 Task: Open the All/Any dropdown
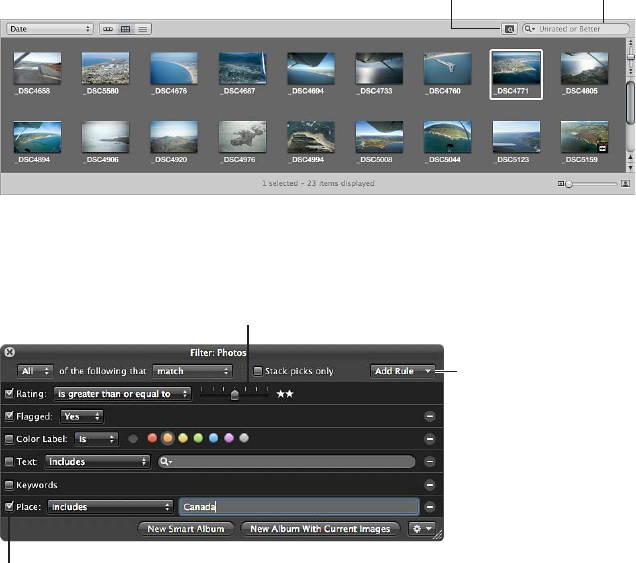click(35, 371)
